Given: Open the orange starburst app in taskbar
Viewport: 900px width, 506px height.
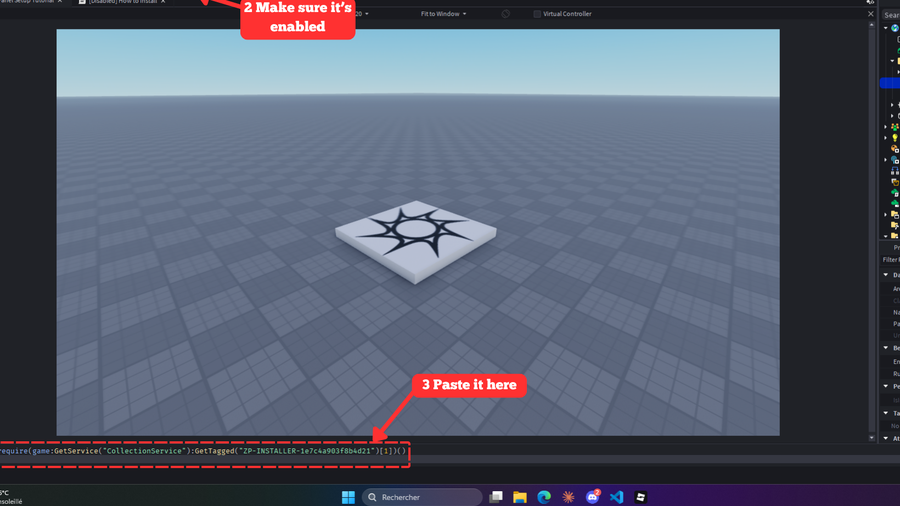Looking at the screenshot, I should [568, 497].
